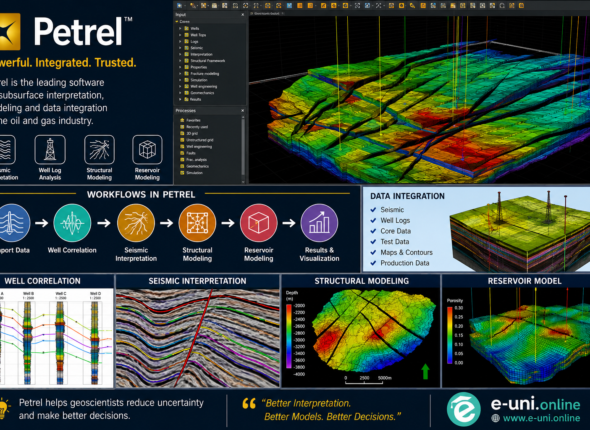Expand the Logs node in the Input tree
Viewport: 590px width, 430px height.
tap(180, 41)
